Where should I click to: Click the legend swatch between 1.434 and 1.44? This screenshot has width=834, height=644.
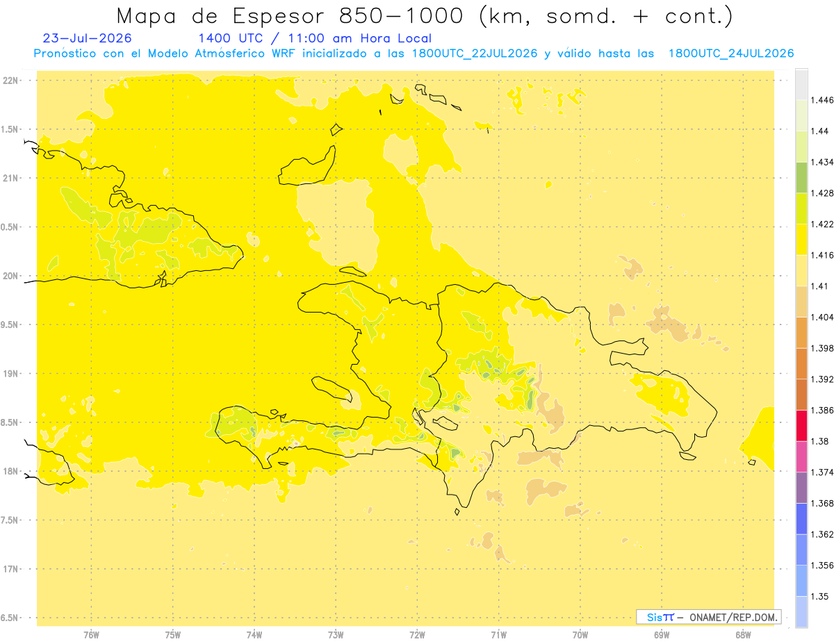point(801,146)
